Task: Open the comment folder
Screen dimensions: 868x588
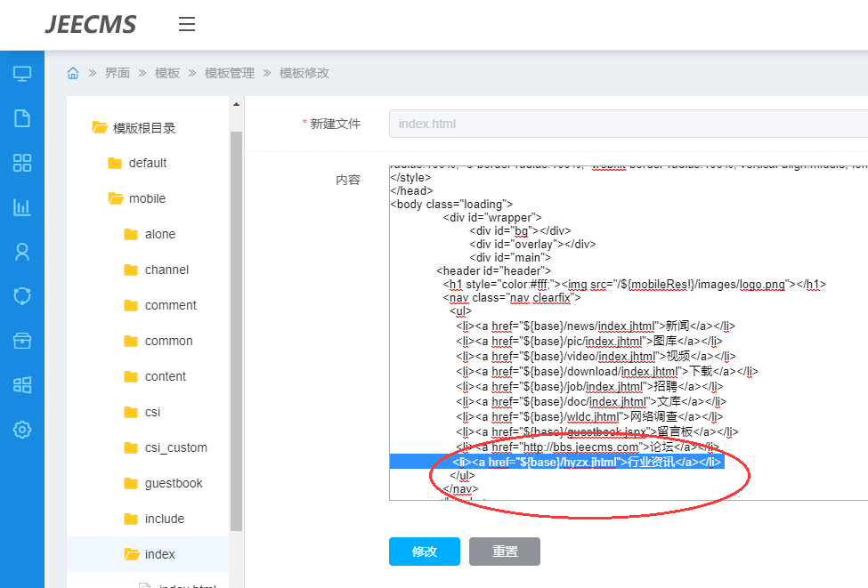Action: pos(171,305)
